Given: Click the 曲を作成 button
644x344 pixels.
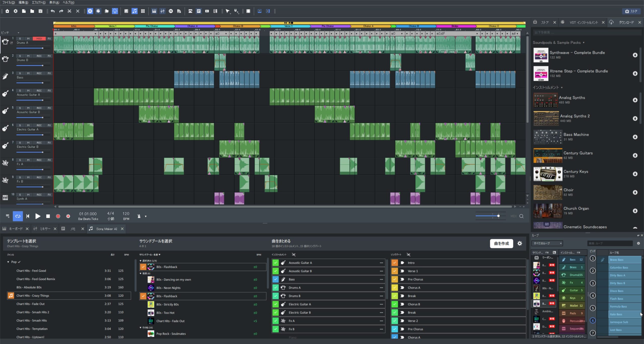Looking at the screenshot, I should pyautogui.click(x=501, y=243).
